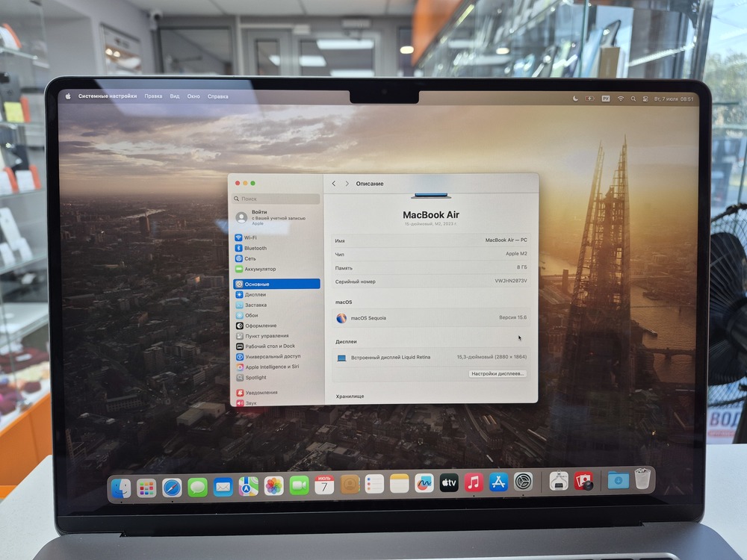Open Messages from the Dock

point(197,487)
